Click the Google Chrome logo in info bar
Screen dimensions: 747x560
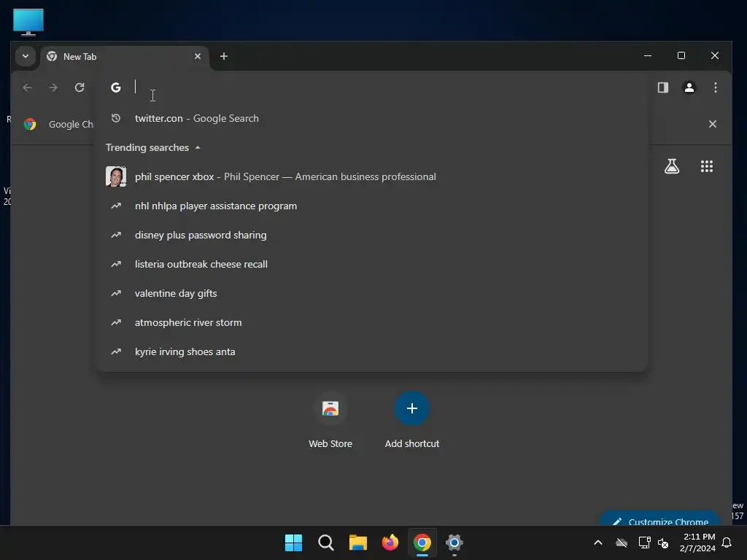30,124
